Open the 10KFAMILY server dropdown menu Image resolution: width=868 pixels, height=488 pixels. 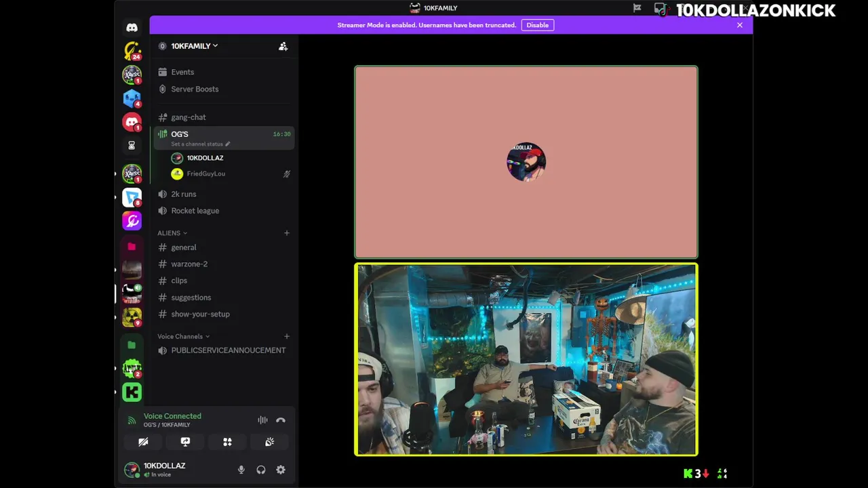(x=194, y=46)
